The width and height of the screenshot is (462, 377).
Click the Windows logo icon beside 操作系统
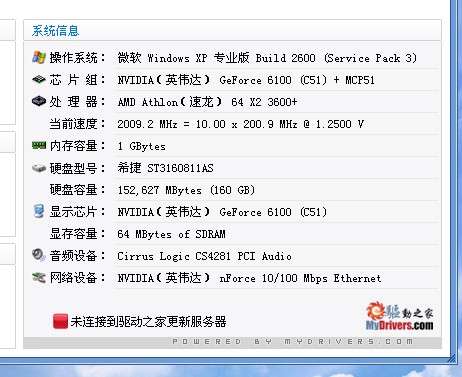[39, 57]
